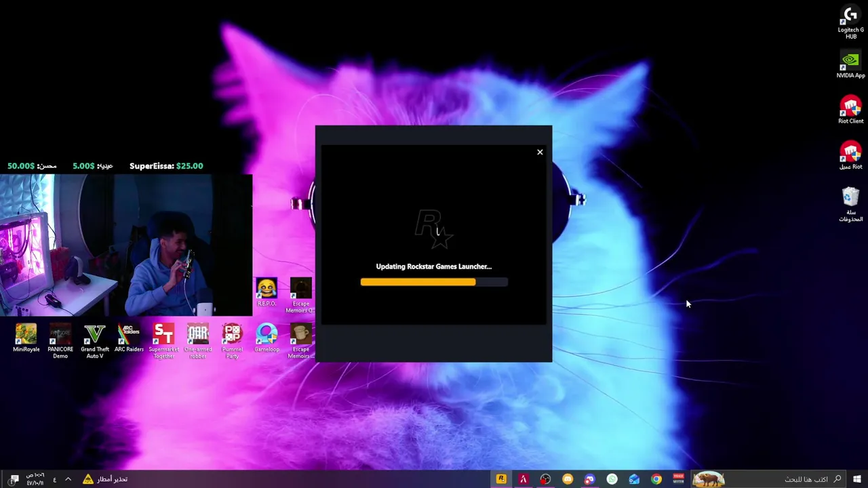This screenshot has height=488, width=868.
Task: Open the One-armed robber shortcut
Action: pos(197,341)
